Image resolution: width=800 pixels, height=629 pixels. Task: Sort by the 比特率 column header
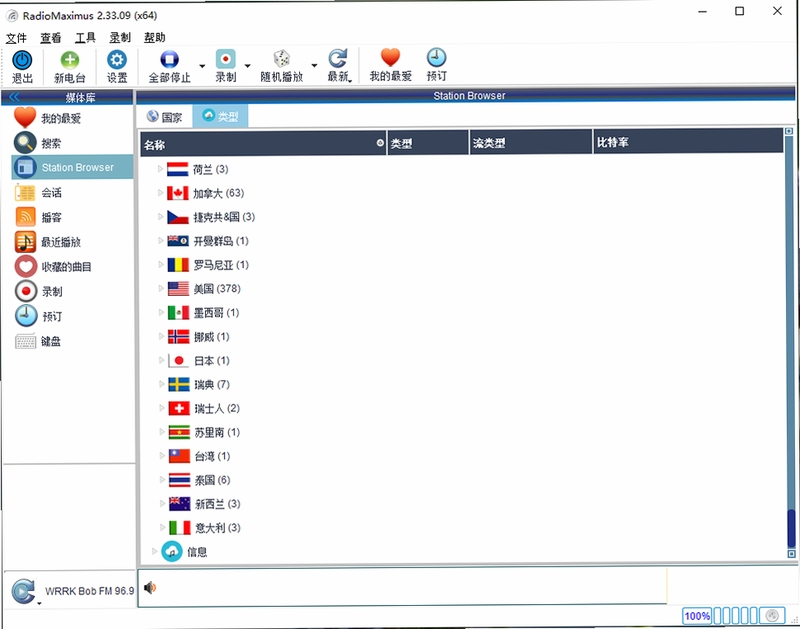tap(688, 141)
